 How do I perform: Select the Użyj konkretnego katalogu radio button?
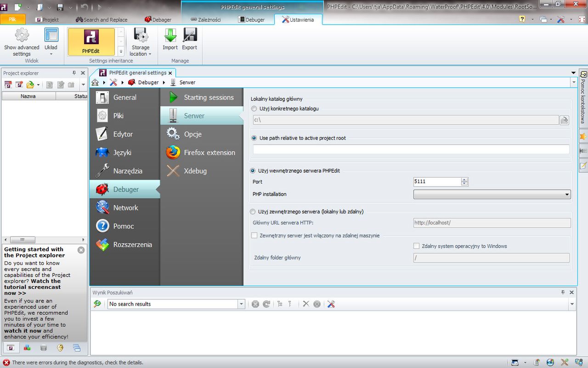point(254,109)
